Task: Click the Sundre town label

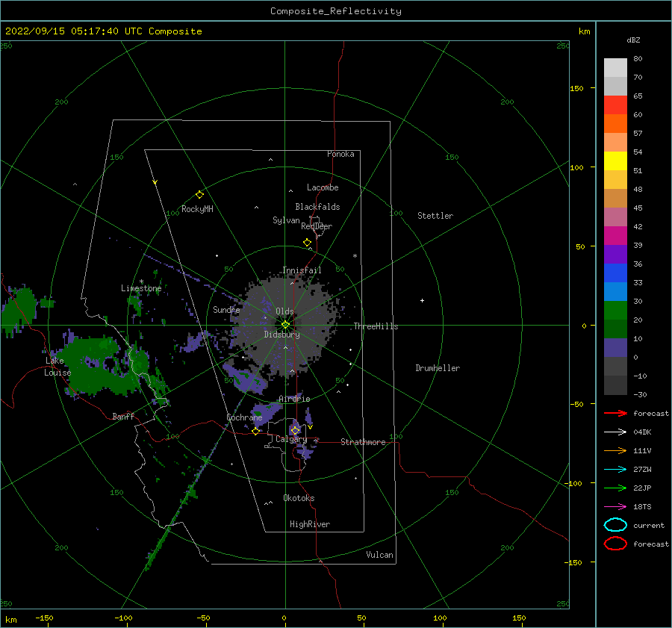Action: 226,310
